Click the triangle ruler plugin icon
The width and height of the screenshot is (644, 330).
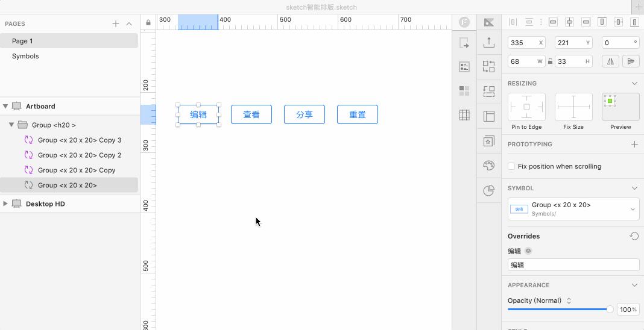(489, 22)
